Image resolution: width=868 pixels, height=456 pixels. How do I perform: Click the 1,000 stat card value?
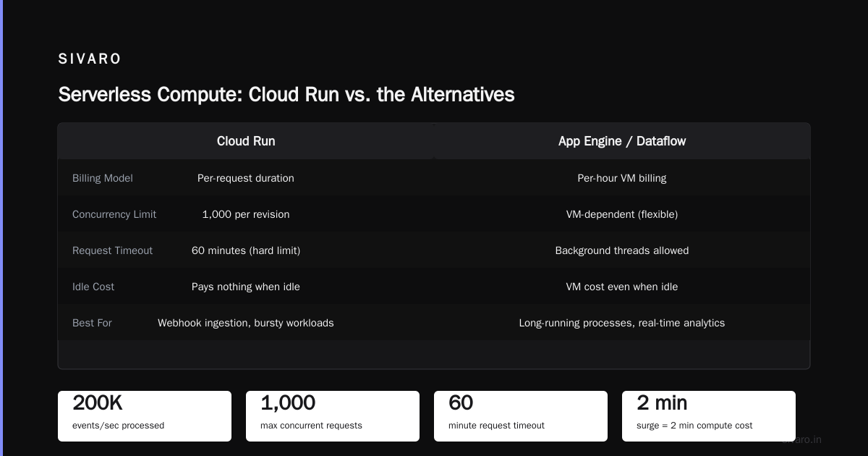pyautogui.click(x=288, y=403)
